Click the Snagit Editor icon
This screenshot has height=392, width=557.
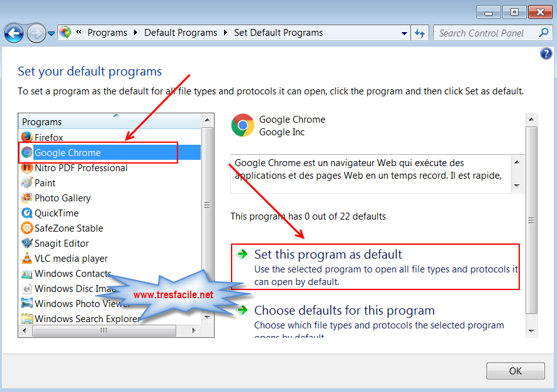click(26, 244)
